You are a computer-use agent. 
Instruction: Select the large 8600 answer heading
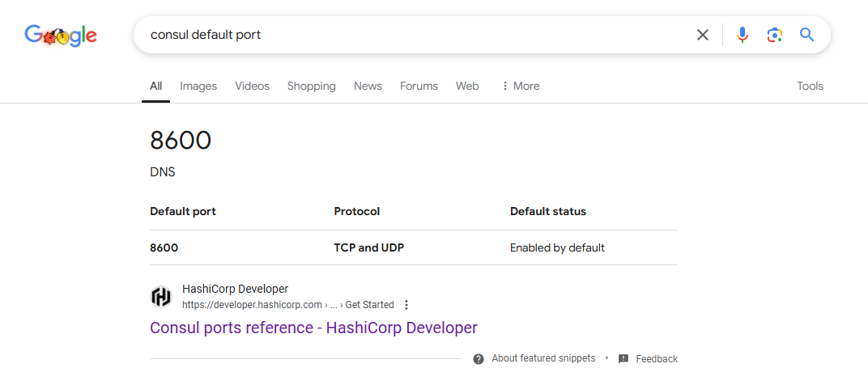[x=181, y=141]
